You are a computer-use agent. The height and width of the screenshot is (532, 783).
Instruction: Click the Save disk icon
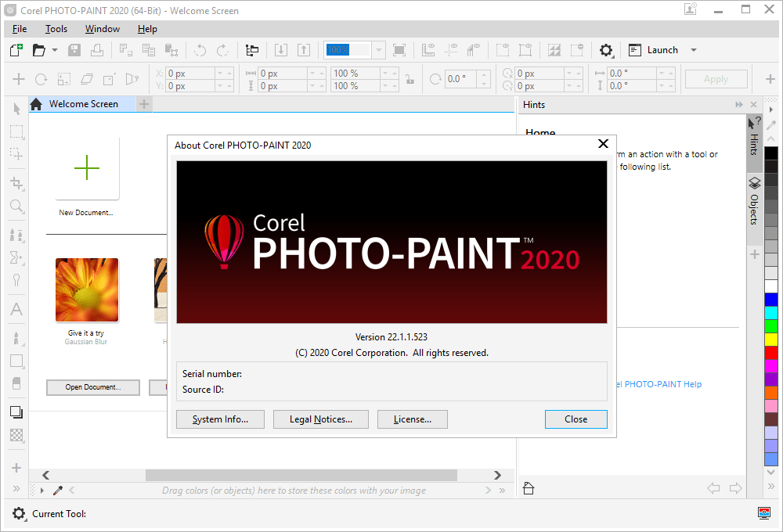tap(74, 50)
